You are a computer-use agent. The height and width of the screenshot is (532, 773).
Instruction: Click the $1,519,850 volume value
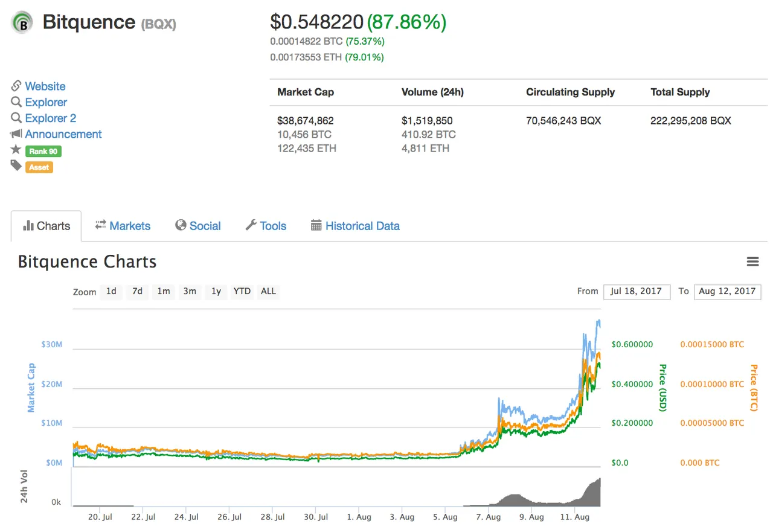click(427, 121)
